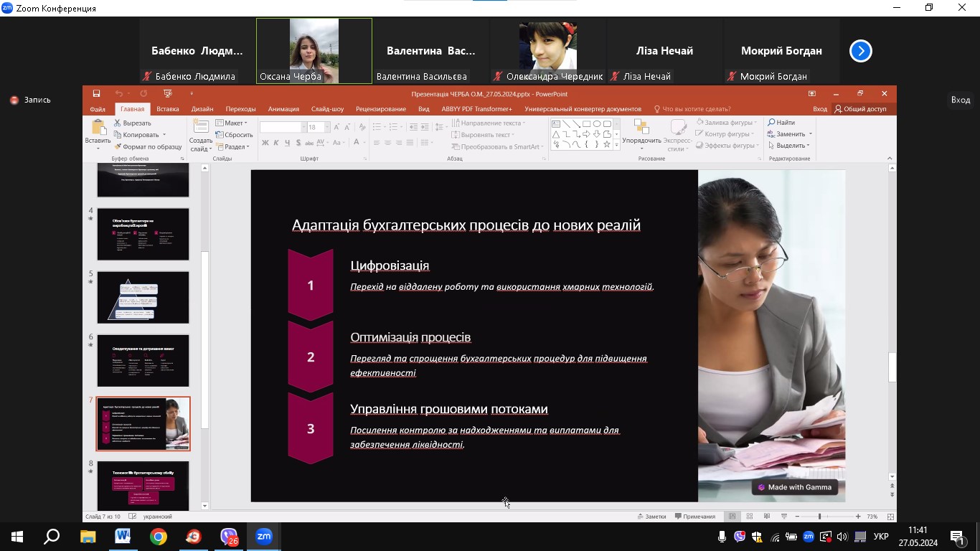
Task: Undo last action in PowerPoint toolbar
Action: [x=118, y=93]
